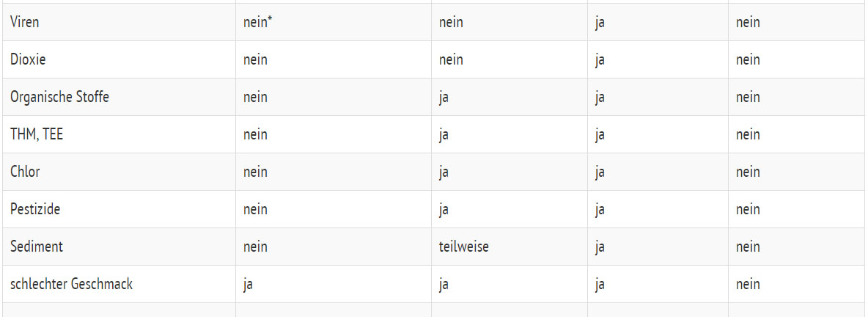The width and height of the screenshot is (868, 317).
Task: Click first "nein" in THM, TEE row
Action: (255, 134)
